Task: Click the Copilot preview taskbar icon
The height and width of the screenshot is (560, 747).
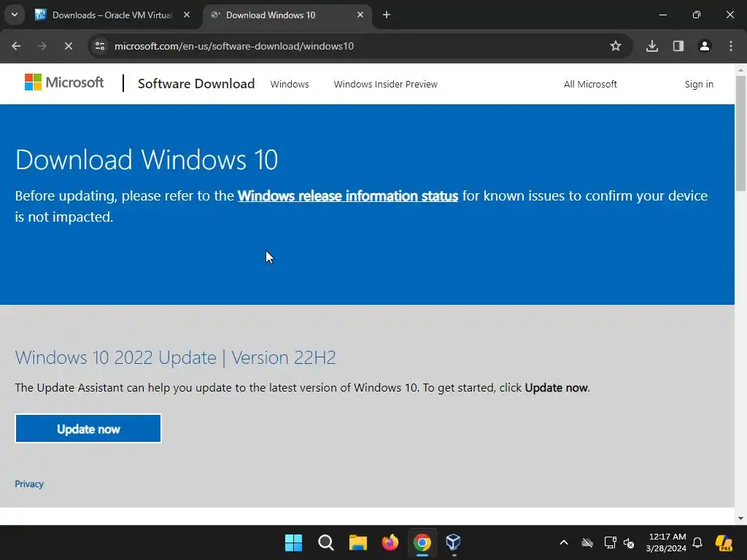Action: [724, 542]
